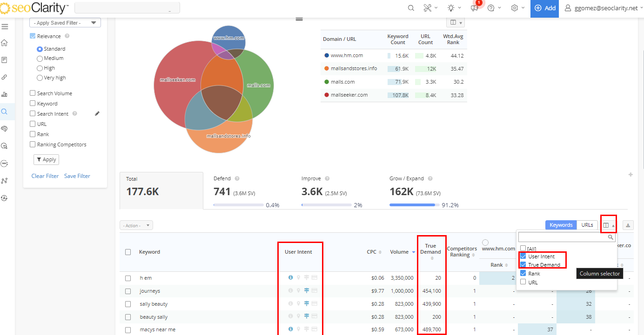Select the High relevance radio button
The image size is (644, 335).
click(x=40, y=68)
